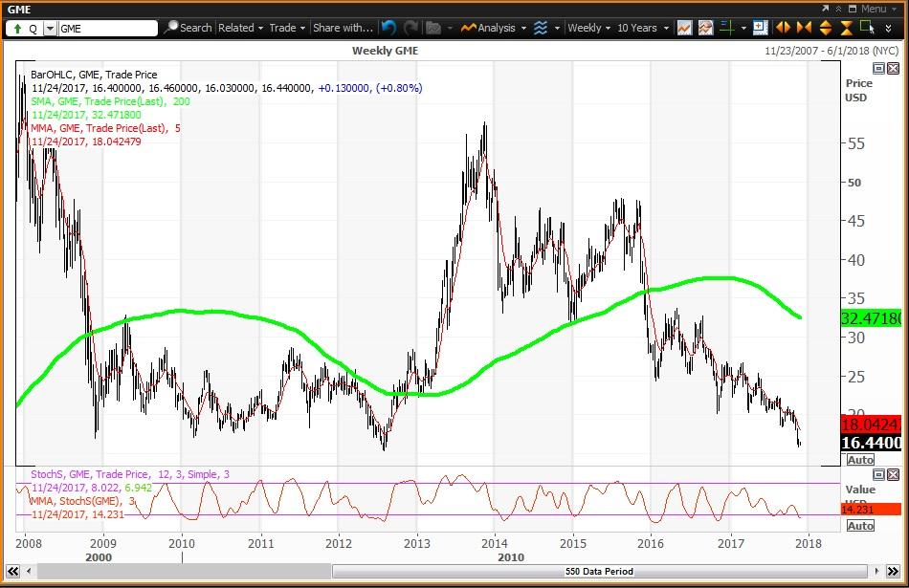Open the Weekly interval dropdown
909x588 pixels.
(588, 28)
